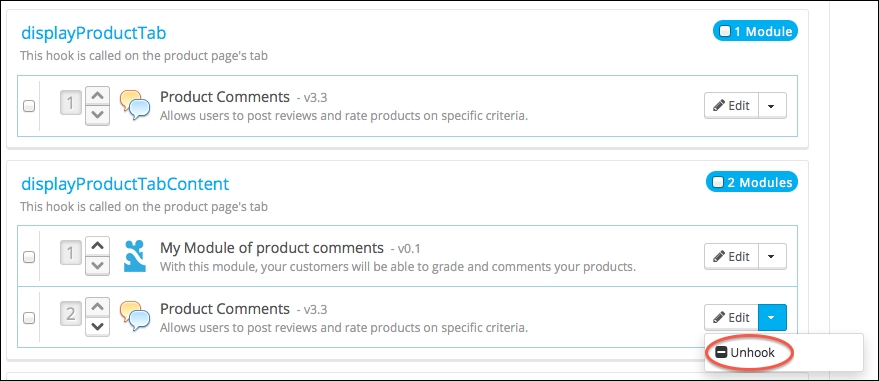
Task: Check the box for Product Comments in displayProductTab
Action: pyautogui.click(x=29, y=106)
